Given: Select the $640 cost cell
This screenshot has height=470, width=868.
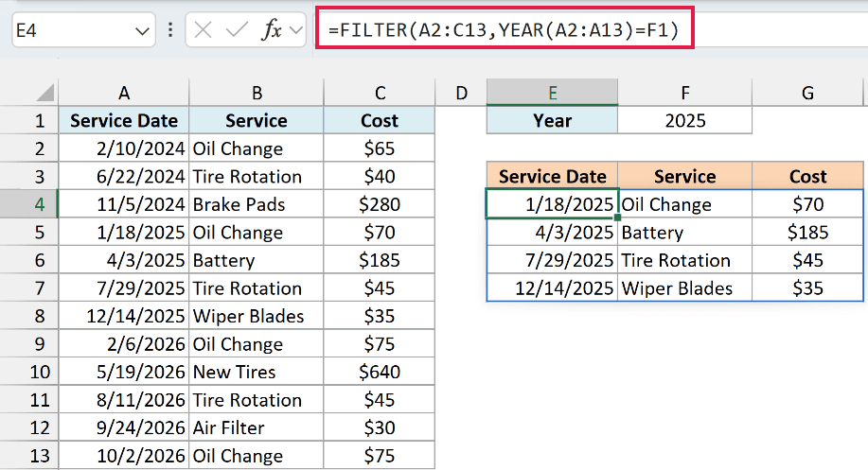Looking at the screenshot, I should pyautogui.click(x=380, y=372).
